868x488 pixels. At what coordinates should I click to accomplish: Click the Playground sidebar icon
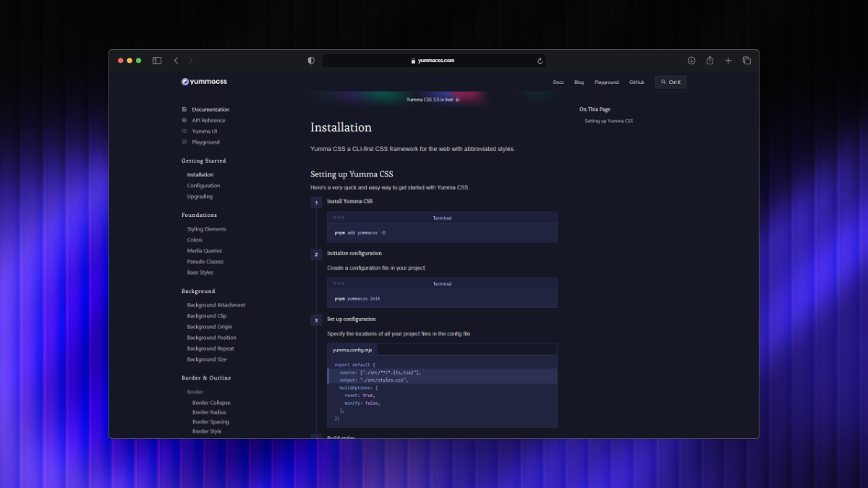pos(184,142)
